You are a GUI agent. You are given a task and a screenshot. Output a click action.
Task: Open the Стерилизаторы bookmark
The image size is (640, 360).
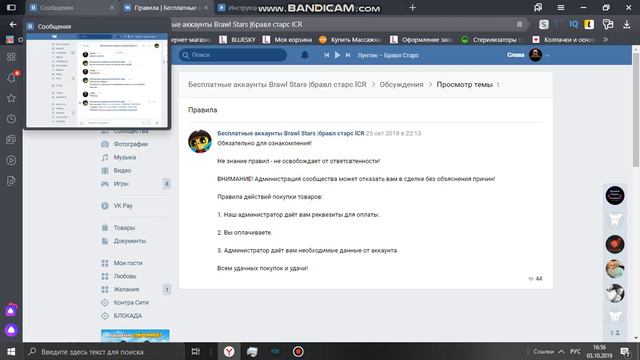point(491,40)
